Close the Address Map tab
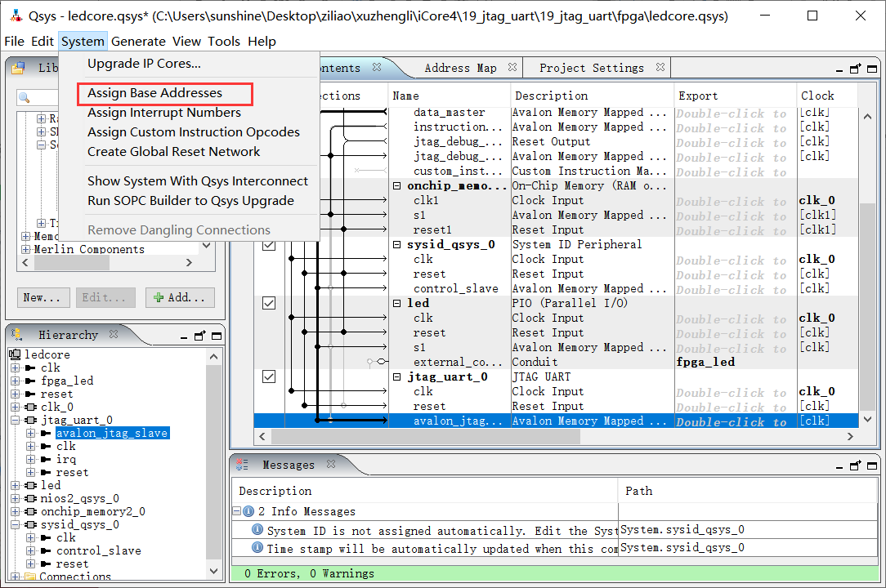This screenshot has width=886, height=588. click(x=512, y=68)
